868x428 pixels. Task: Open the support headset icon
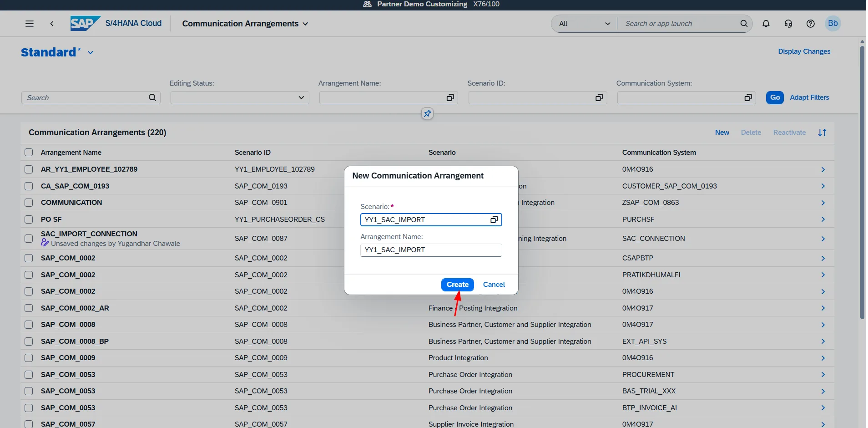coord(788,24)
